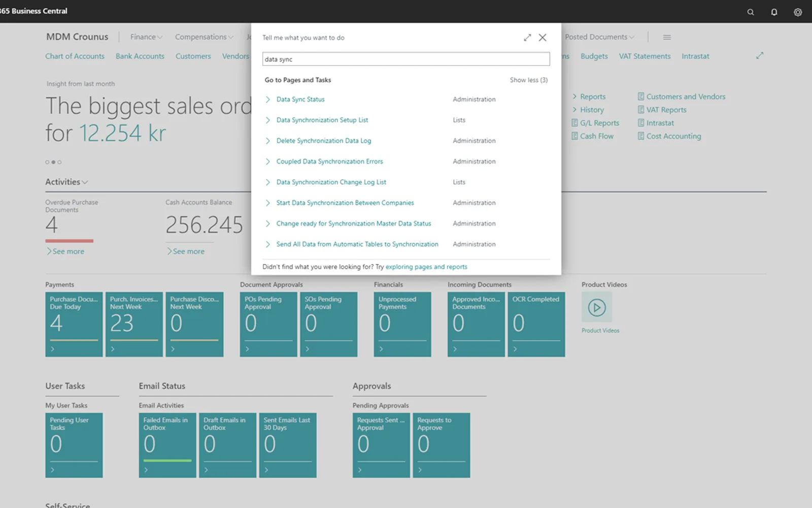The height and width of the screenshot is (508, 812).
Task: Open Purch. Invoices Next Week tile
Action: [x=134, y=324]
